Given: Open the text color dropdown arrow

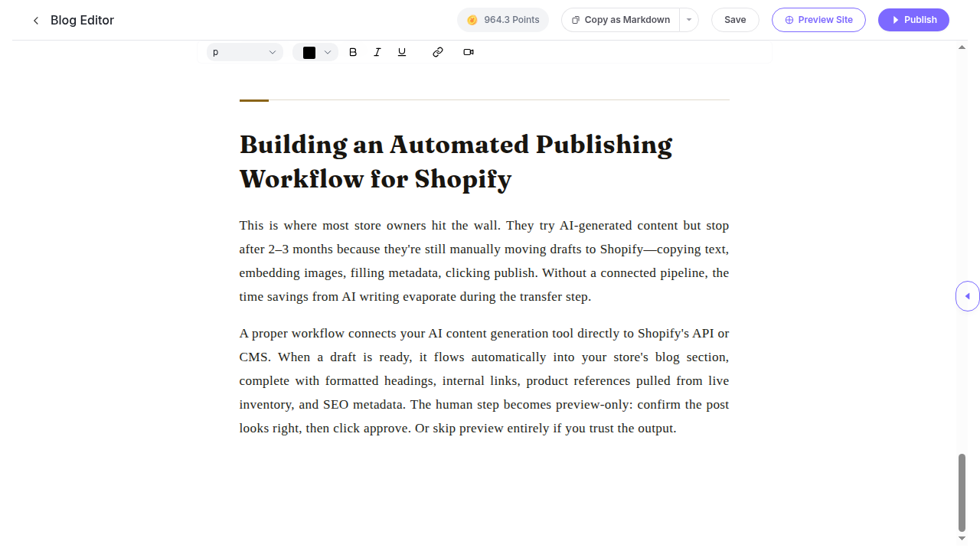Looking at the screenshot, I should tap(328, 52).
